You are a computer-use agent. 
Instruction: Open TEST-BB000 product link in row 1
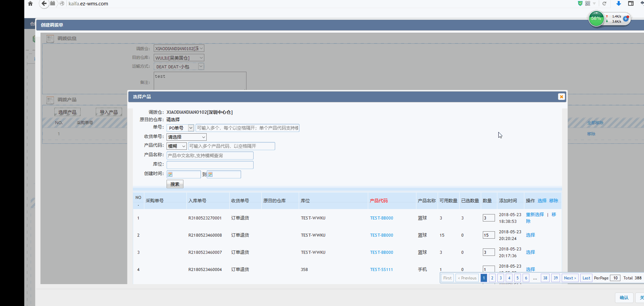[382, 218]
